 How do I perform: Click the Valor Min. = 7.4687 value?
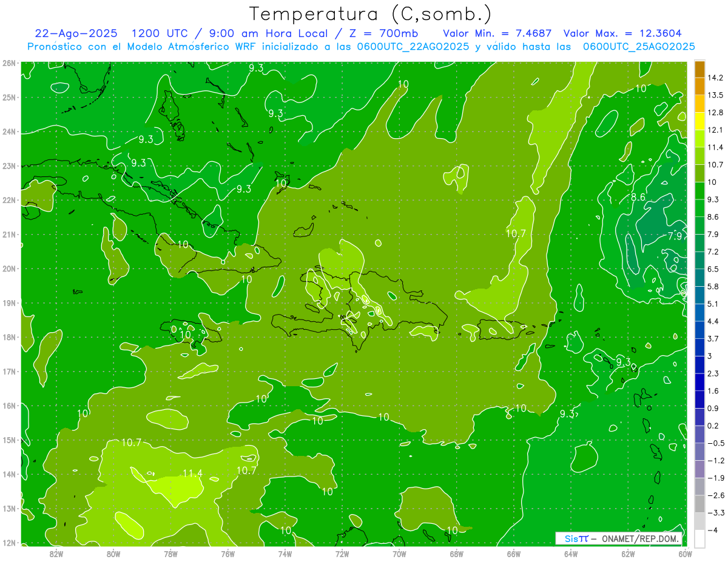497,33
